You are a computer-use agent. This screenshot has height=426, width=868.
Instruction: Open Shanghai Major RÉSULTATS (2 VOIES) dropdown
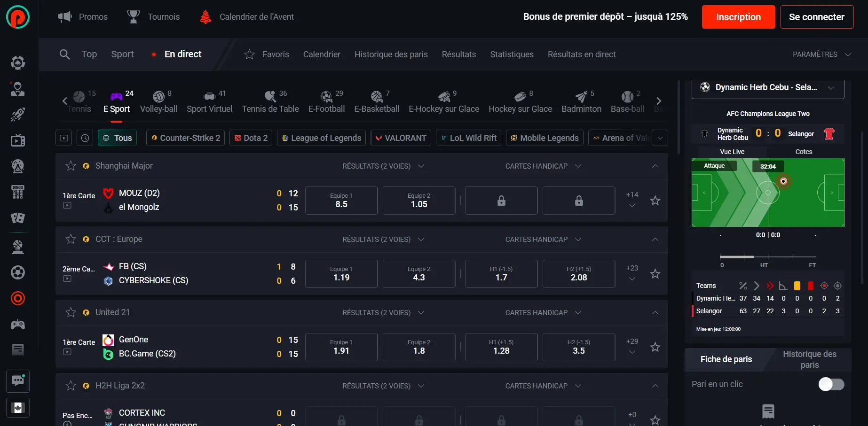383,166
